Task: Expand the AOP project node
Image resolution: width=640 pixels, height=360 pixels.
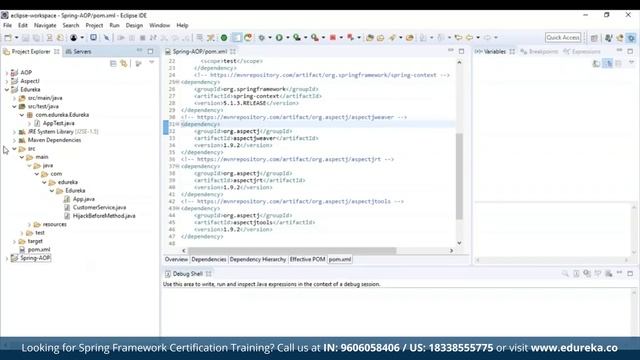Action: 7,73
